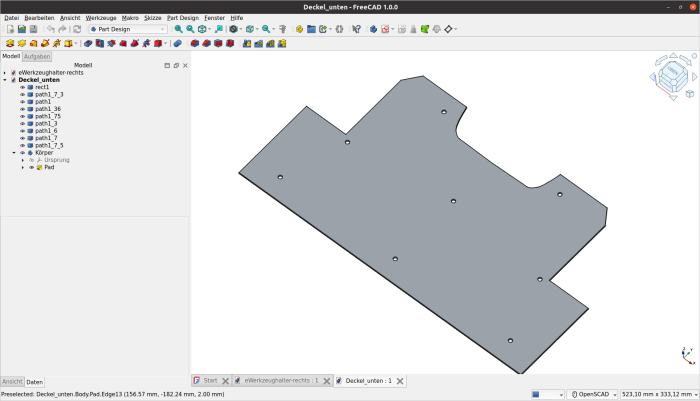The height and width of the screenshot is (401, 700).
Task: Expand the eWerkzeughalter-rechts tree node
Action: pyautogui.click(x=5, y=73)
